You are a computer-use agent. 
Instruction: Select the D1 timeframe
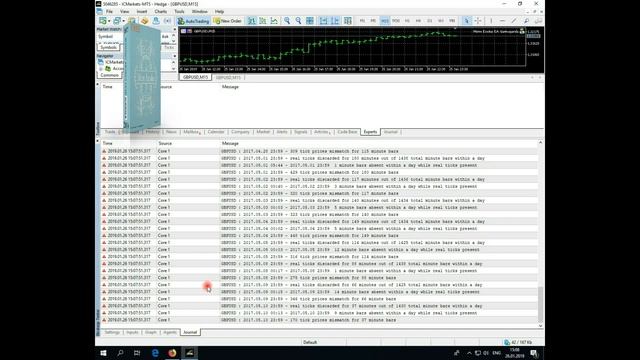point(429,21)
